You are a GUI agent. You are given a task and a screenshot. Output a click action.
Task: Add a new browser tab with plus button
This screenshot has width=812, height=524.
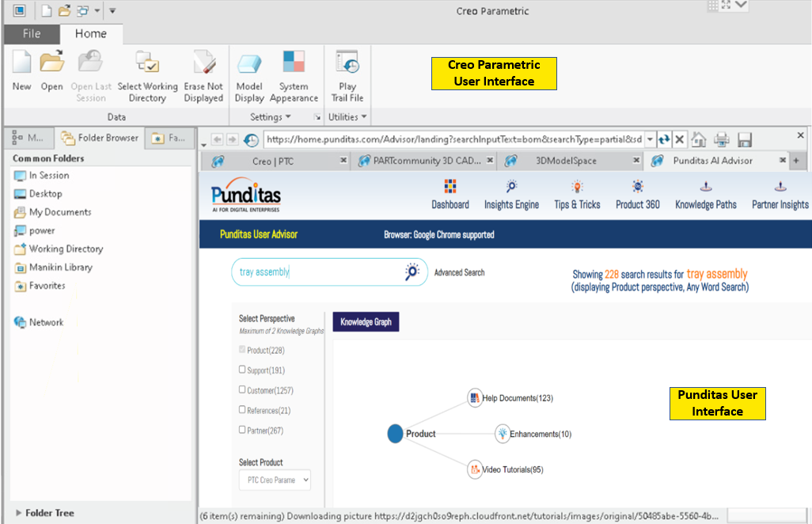point(796,161)
